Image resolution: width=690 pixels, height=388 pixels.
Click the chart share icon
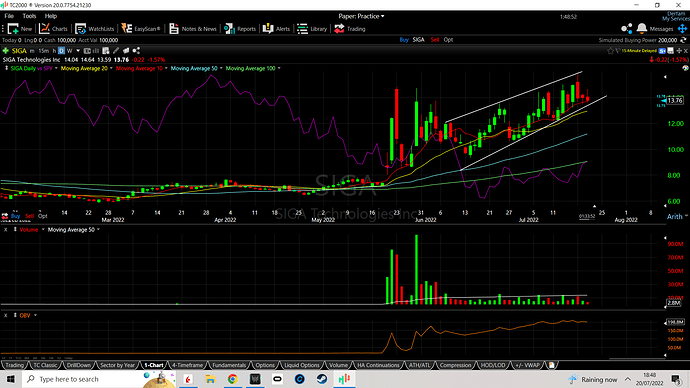[136, 51]
